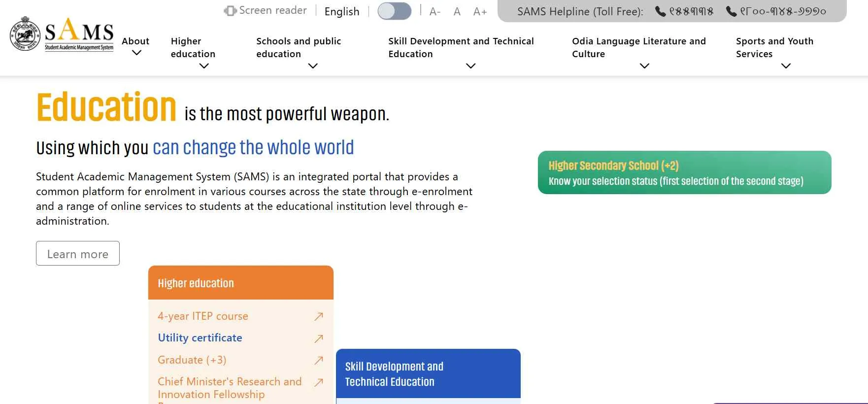Click the arrow icon beside Chief Minister's Research Fellowship
Image resolution: width=868 pixels, height=404 pixels.
tap(319, 382)
